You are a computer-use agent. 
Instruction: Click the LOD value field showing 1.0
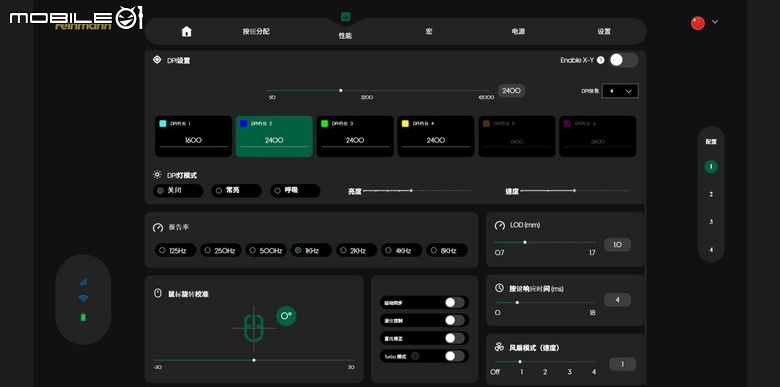[617, 245]
